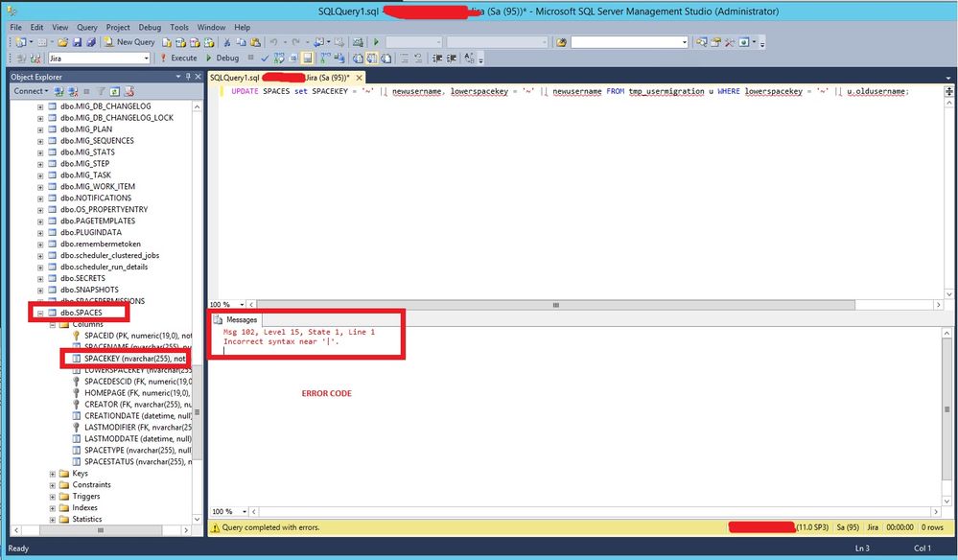Open Activity Monitor toolbar icon

[358, 42]
